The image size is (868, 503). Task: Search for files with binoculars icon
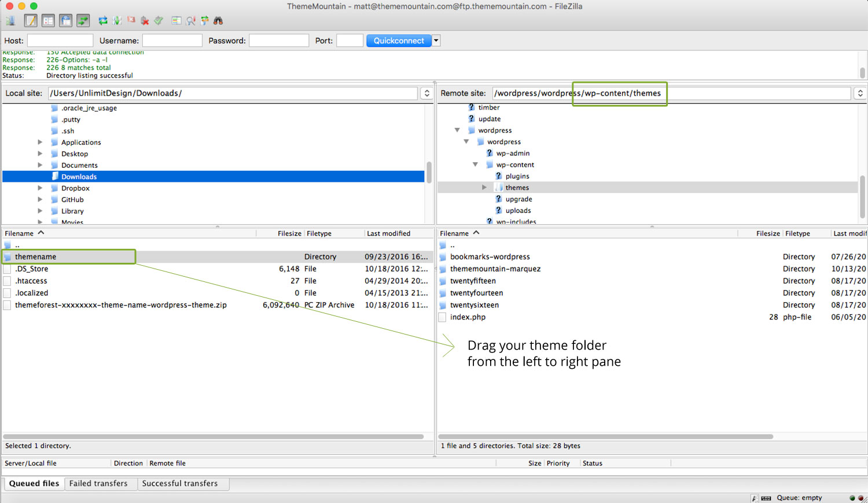pos(218,21)
